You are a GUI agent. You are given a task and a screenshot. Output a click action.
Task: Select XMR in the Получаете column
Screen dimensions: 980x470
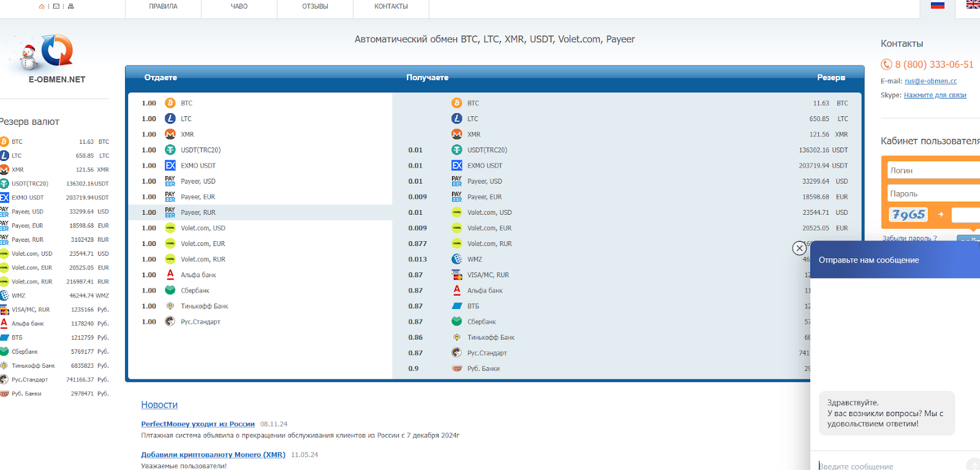coord(473,135)
